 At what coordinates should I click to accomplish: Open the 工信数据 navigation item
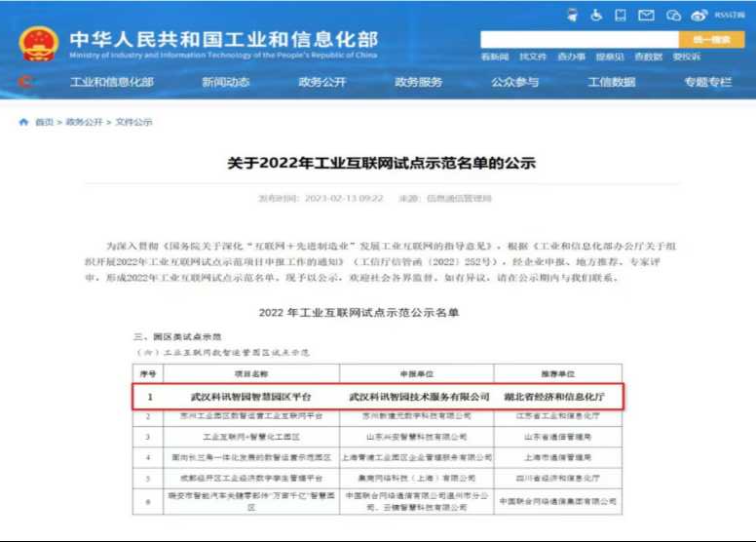tap(612, 83)
